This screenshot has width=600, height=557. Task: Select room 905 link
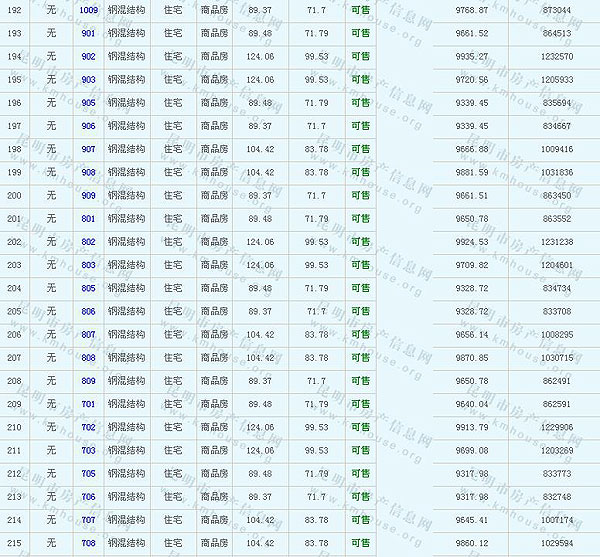[x=89, y=102]
